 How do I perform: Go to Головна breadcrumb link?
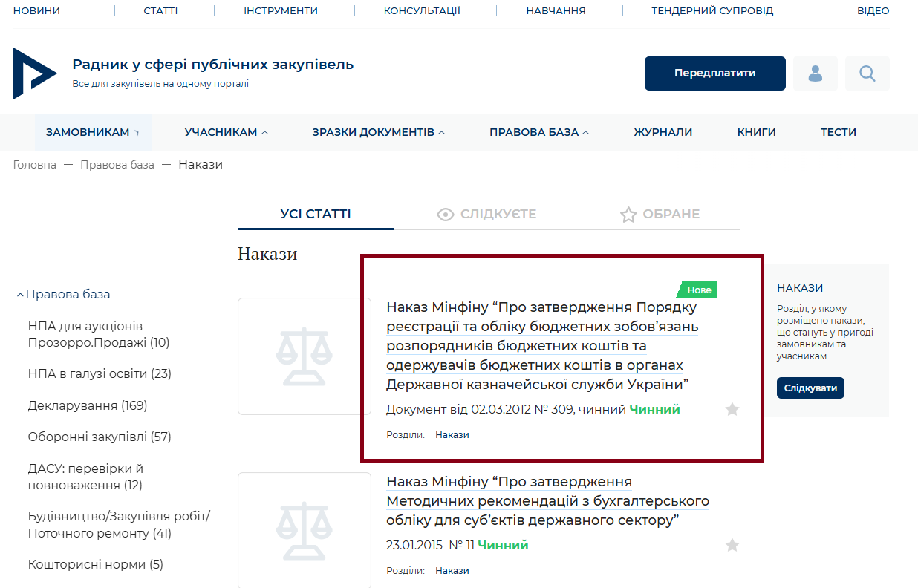34,165
